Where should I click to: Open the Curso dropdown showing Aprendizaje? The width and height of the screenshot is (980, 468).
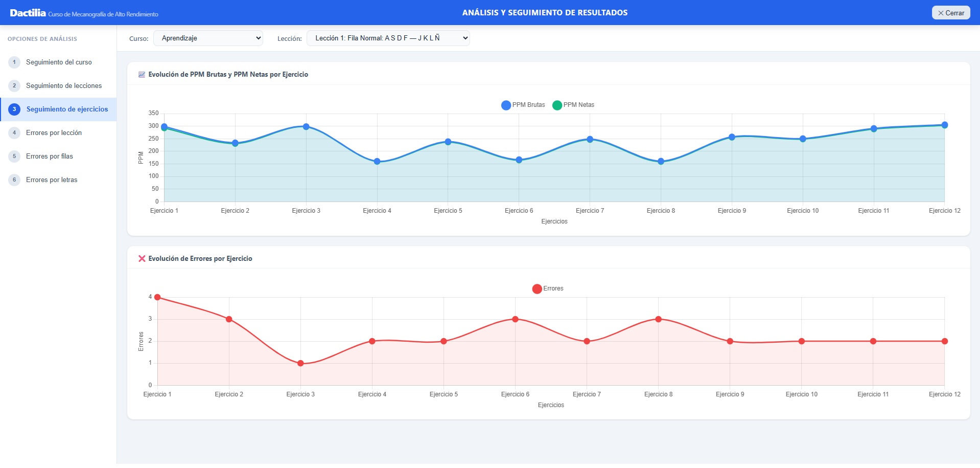[x=208, y=38]
